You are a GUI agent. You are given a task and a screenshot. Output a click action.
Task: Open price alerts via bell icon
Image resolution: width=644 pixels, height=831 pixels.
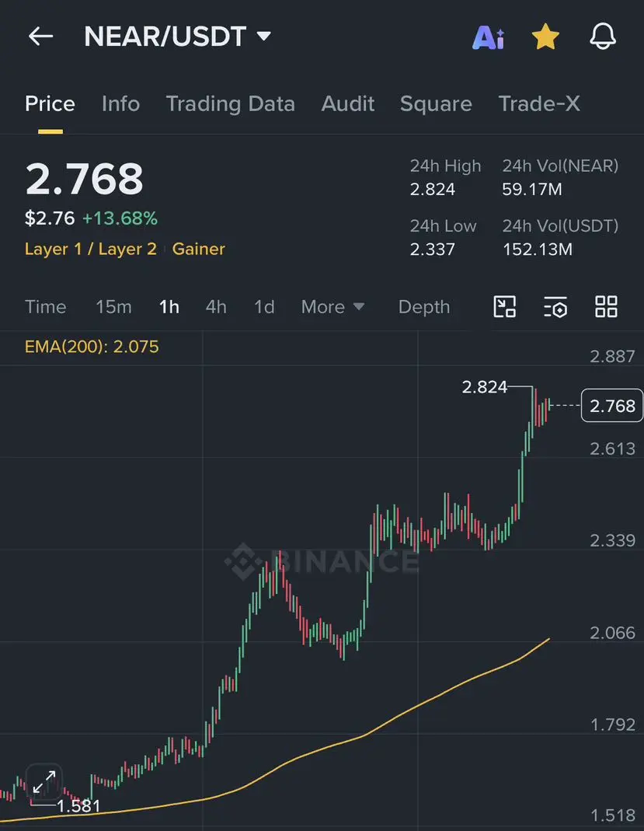click(x=603, y=37)
